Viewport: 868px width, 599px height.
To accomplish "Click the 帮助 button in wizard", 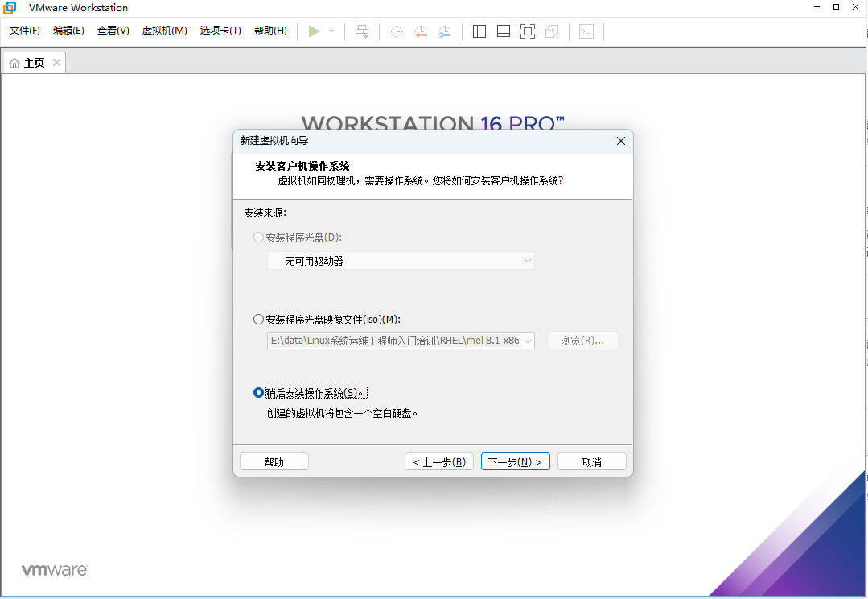I will point(274,461).
